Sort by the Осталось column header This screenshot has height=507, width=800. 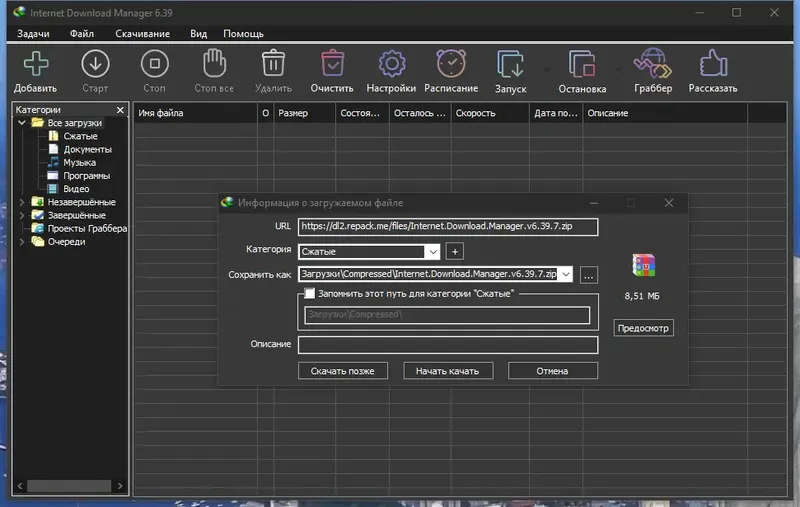point(420,113)
